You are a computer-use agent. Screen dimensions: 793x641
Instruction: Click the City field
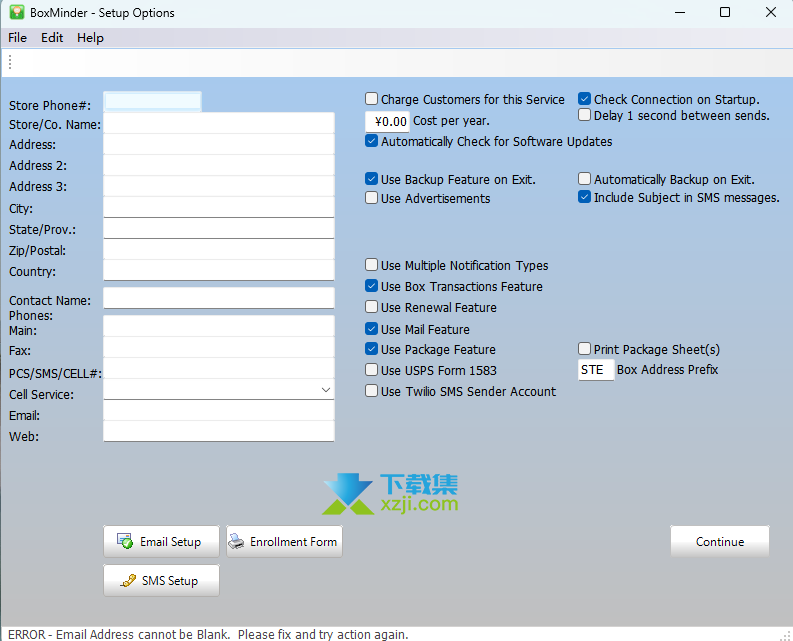(219, 207)
